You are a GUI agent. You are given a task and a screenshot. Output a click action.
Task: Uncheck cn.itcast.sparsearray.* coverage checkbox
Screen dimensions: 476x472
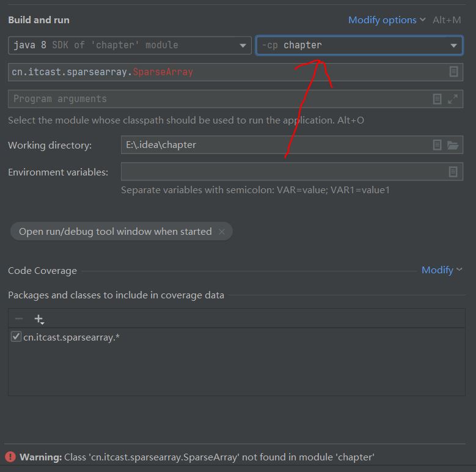(x=16, y=336)
